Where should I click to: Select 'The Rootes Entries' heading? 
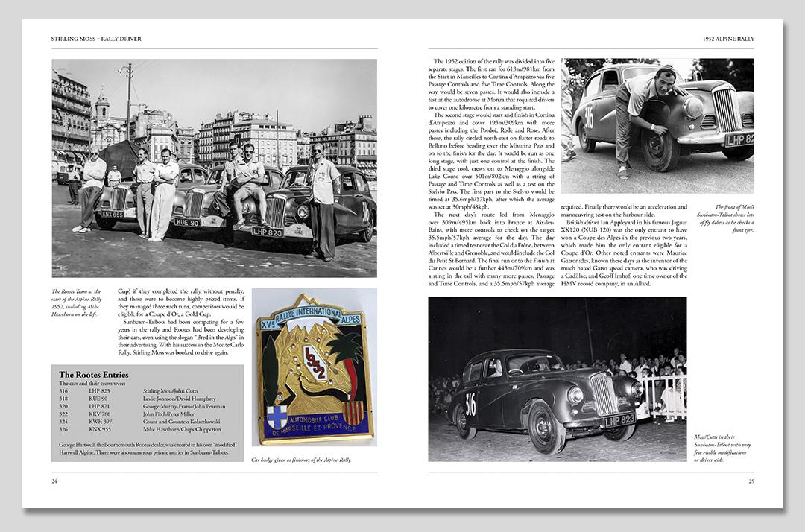pos(93,374)
